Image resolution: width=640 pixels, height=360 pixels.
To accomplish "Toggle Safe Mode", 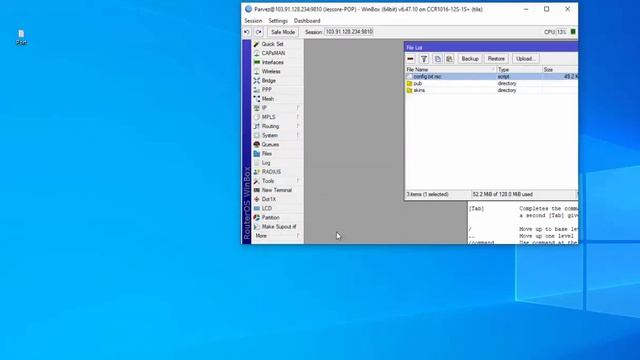I will pyautogui.click(x=282, y=32).
